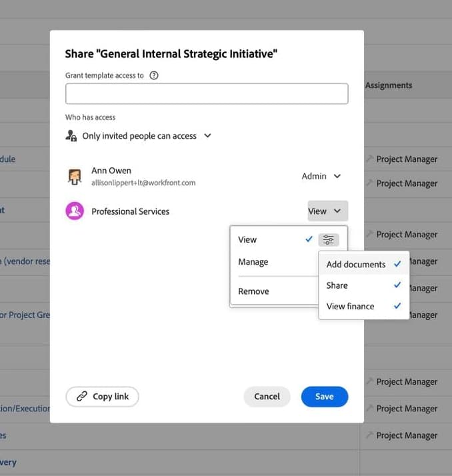This screenshot has width=452, height=476.
Task: Click the help icon beside Grant template access
Action: coord(154,75)
